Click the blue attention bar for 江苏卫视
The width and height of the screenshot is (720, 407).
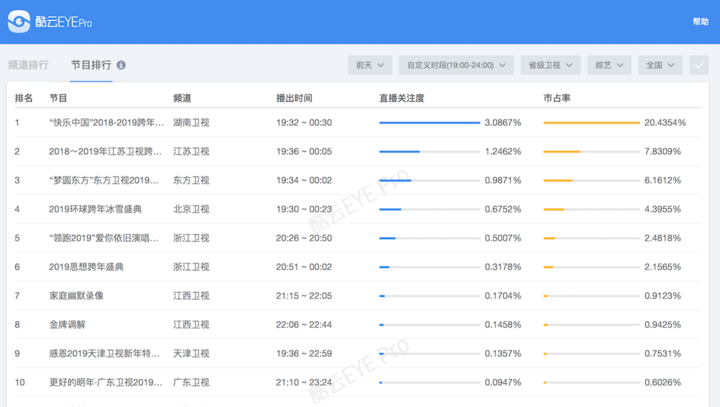point(399,152)
